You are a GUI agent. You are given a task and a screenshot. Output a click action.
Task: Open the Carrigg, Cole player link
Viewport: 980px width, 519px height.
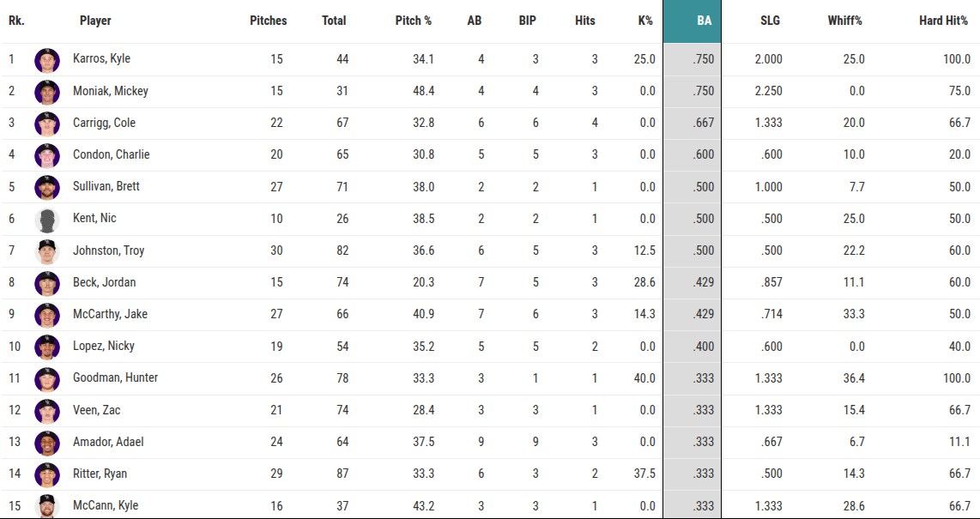click(x=104, y=123)
